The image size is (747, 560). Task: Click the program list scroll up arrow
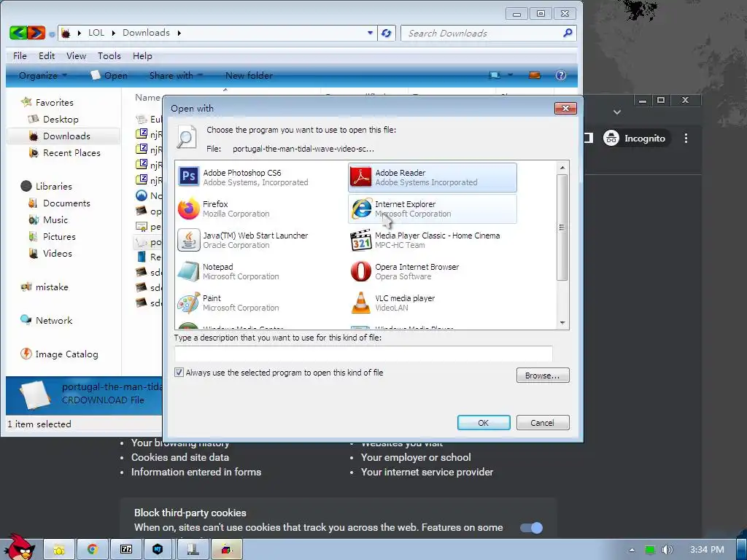pos(562,167)
